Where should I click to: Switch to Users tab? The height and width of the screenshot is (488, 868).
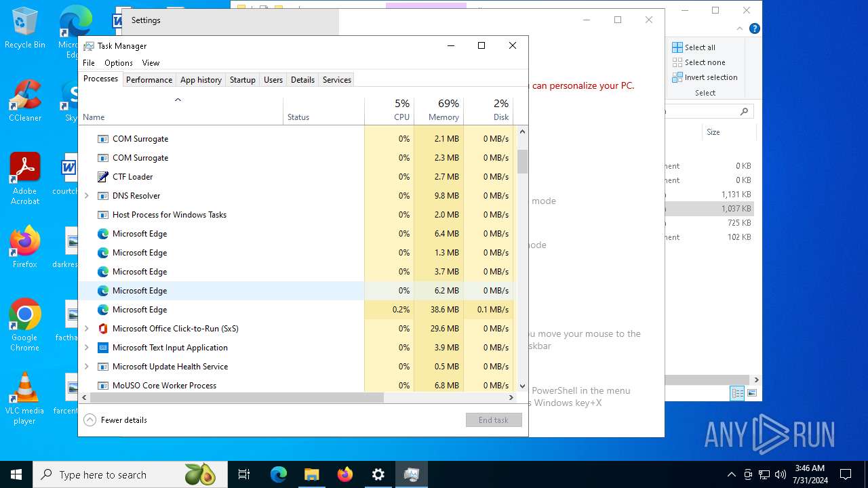coord(273,80)
